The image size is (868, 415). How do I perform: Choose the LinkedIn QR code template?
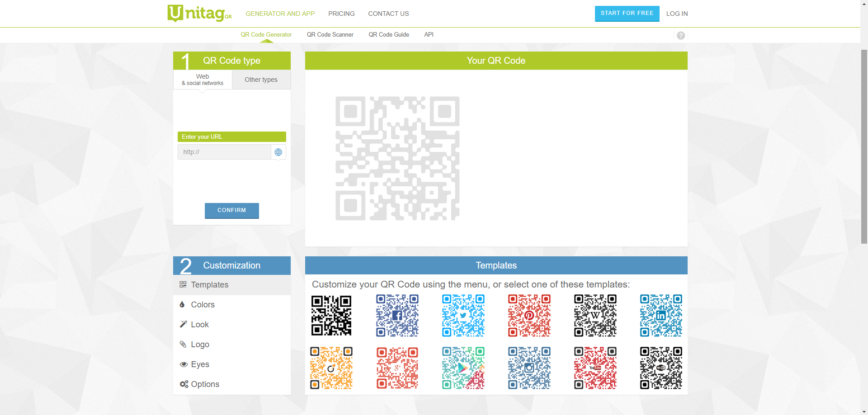(661, 316)
